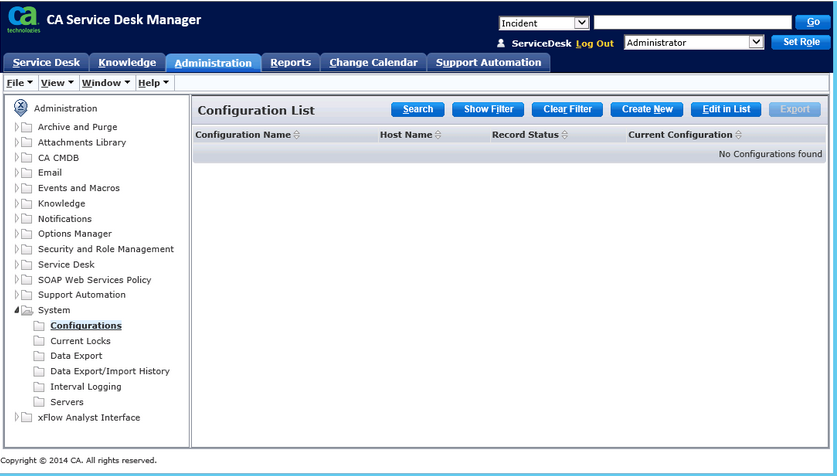The image size is (837, 476).
Task: Click the user icon beside ServiceDesk
Action: 501,44
